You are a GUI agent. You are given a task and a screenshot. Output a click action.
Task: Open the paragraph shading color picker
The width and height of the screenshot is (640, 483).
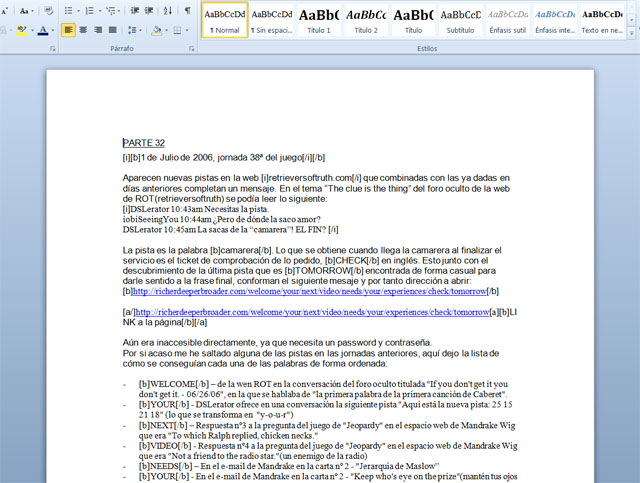coord(158,30)
